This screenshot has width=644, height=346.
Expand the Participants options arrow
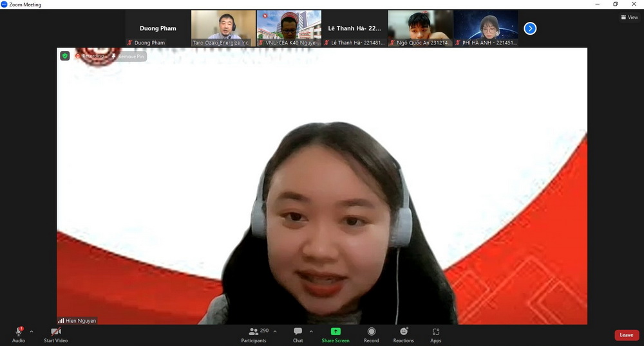[x=275, y=332]
